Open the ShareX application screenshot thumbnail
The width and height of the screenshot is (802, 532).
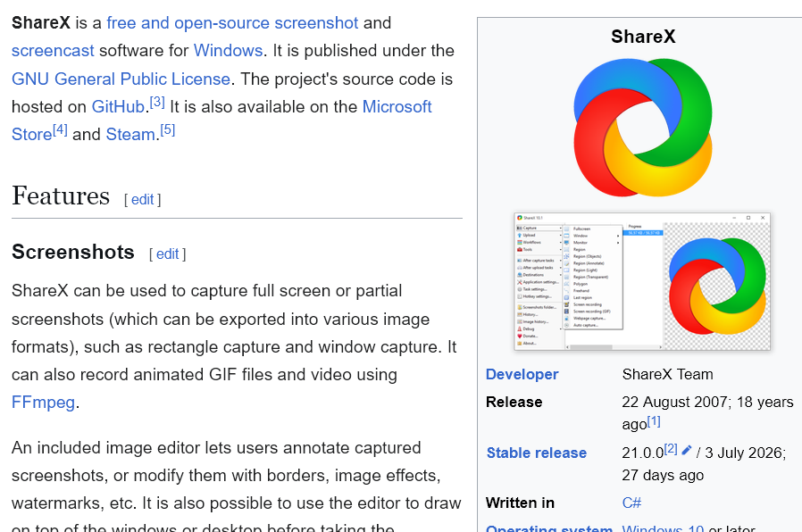(x=642, y=282)
